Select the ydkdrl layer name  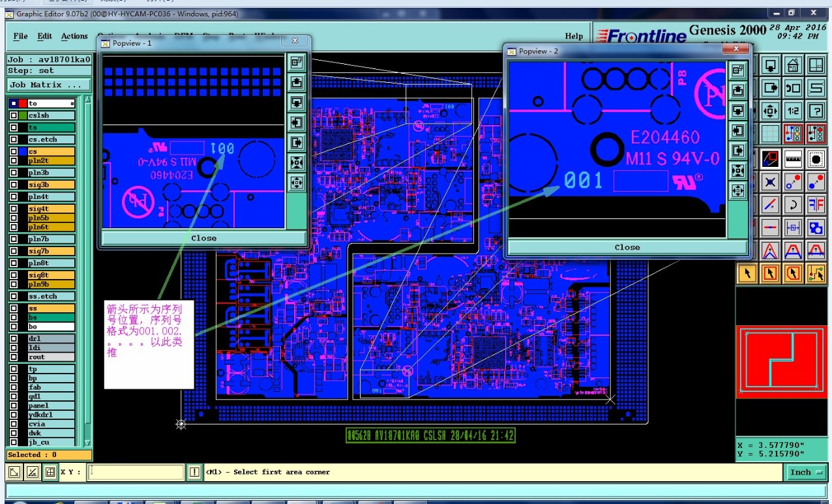(x=52, y=415)
